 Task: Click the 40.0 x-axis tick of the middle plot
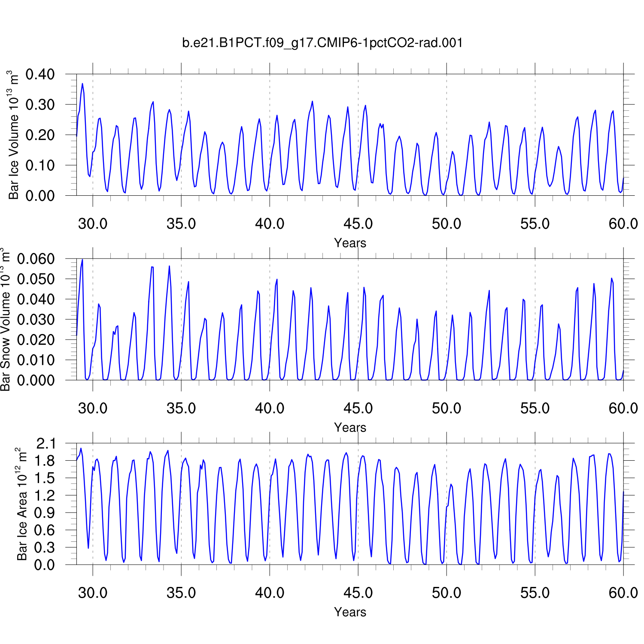(270, 408)
